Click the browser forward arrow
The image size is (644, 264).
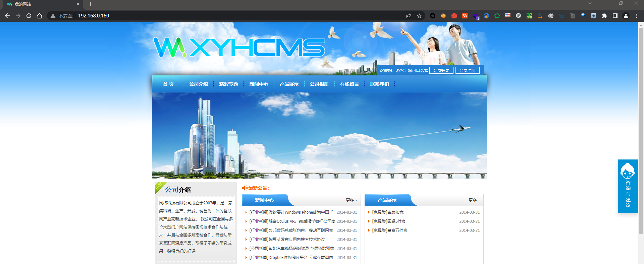tap(18, 16)
